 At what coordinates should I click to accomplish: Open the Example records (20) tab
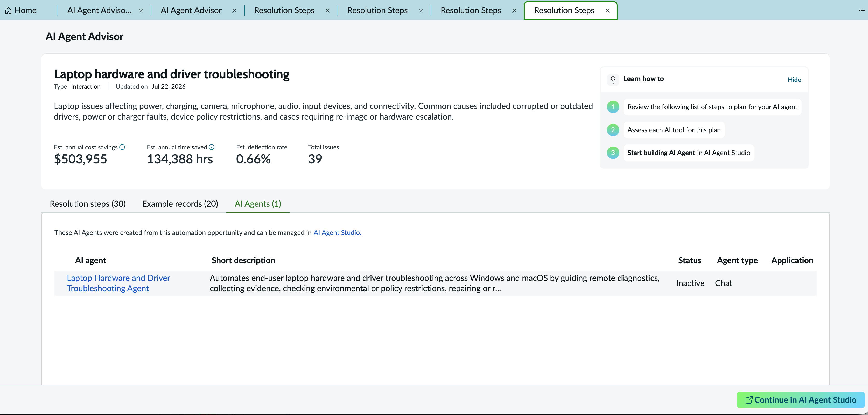180,204
